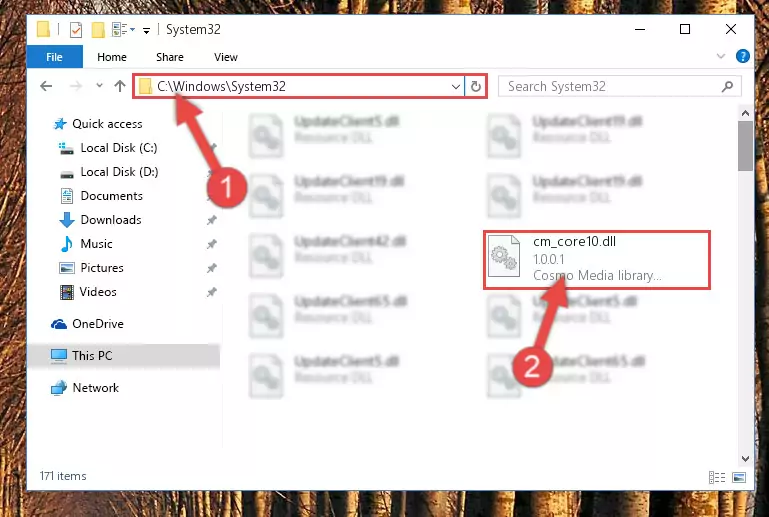Select Quick access in navigation pane
The width and height of the screenshot is (769, 517).
pos(107,124)
